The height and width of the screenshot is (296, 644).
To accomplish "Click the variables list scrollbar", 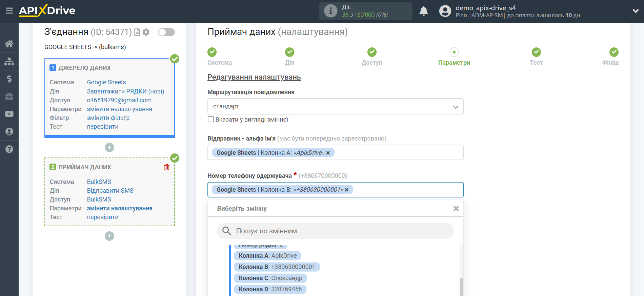I will pos(461,287).
